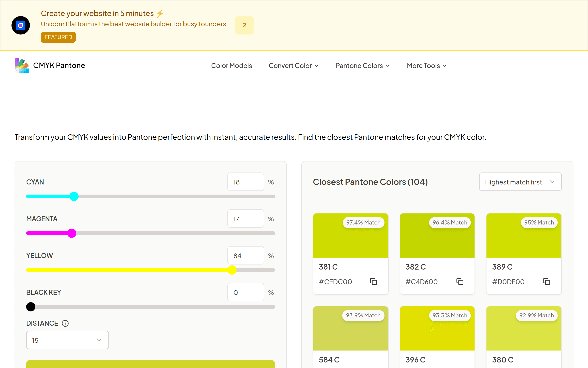Open the Highest match first sort dropdown
This screenshot has height=368, width=588.
pos(520,182)
